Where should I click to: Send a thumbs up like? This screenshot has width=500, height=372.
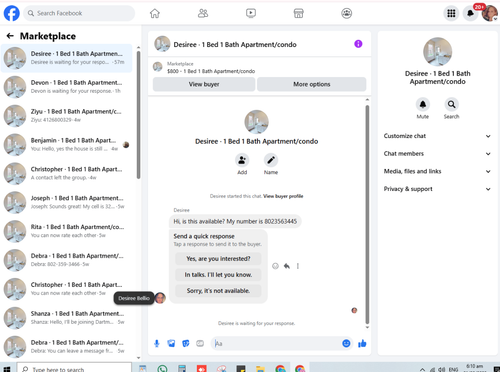[x=362, y=344]
